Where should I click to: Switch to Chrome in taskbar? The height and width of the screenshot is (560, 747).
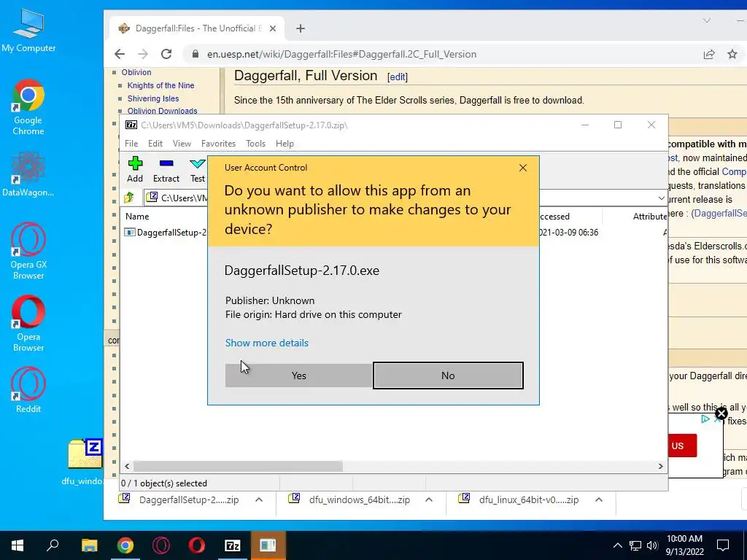click(x=125, y=545)
